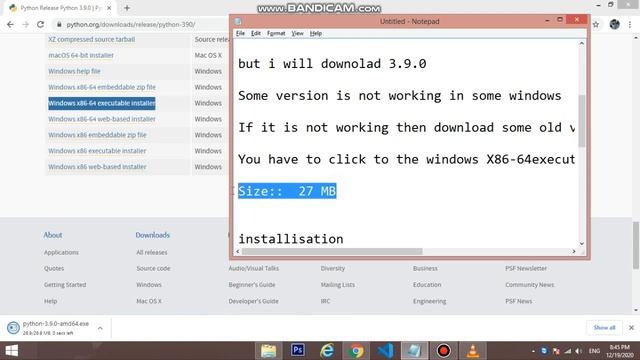Click the About footer heading
640x360 pixels.
coord(53,235)
